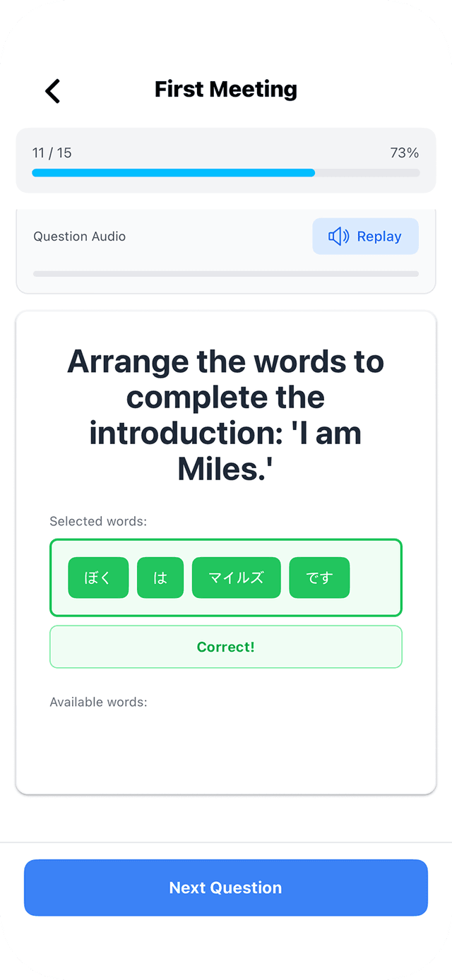Click the Question Audio label
The height and width of the screenshot is (980, 452).
click(80, 237)
